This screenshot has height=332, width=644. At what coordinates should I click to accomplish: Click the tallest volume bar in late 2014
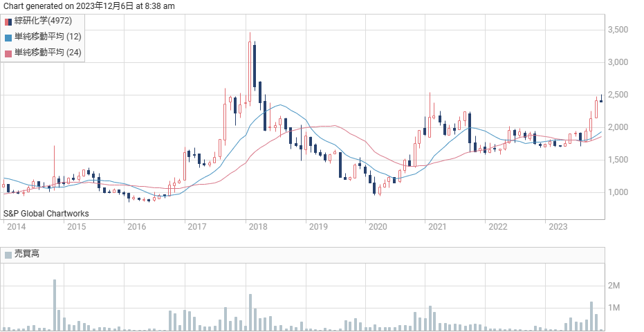pyautogui.click(x=54, y=305)
